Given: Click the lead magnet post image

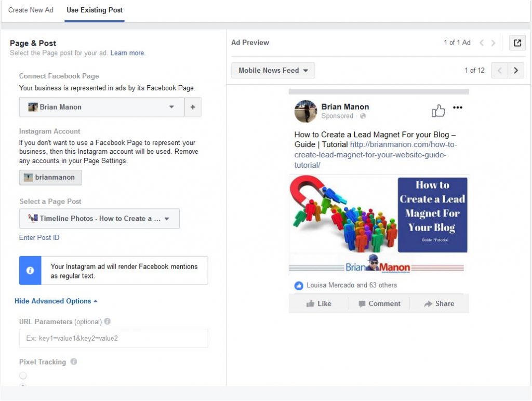Looking at the screenshot, I should [379, 224].
